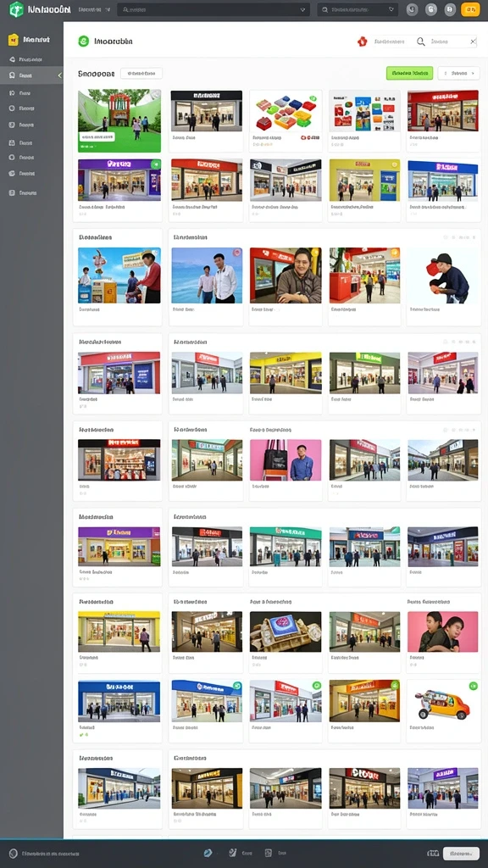This screenshot has width=488, height=868.
Task: Click the circle icon at the bottom bar's left end
Action: [x=14, y=854]
